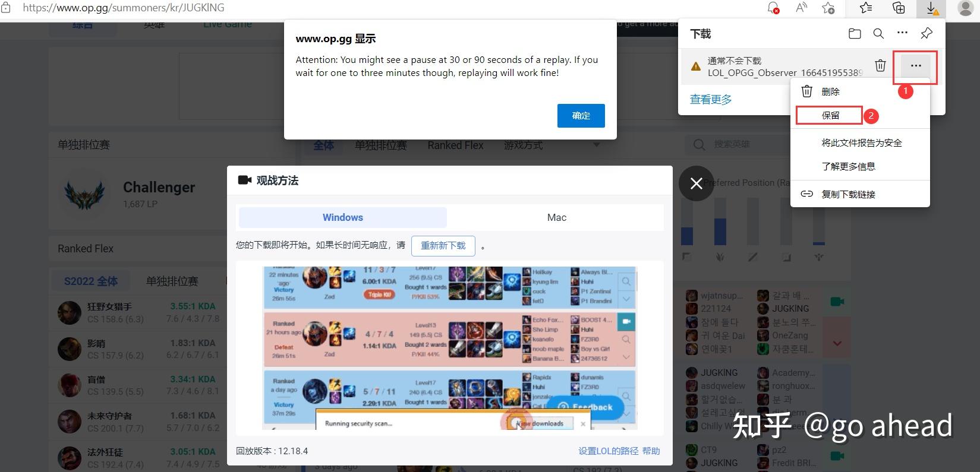Image resolution: width=980 pixels, height=472 pixels.
Task: Click the top lane position icon
Action: coord(687,257)
